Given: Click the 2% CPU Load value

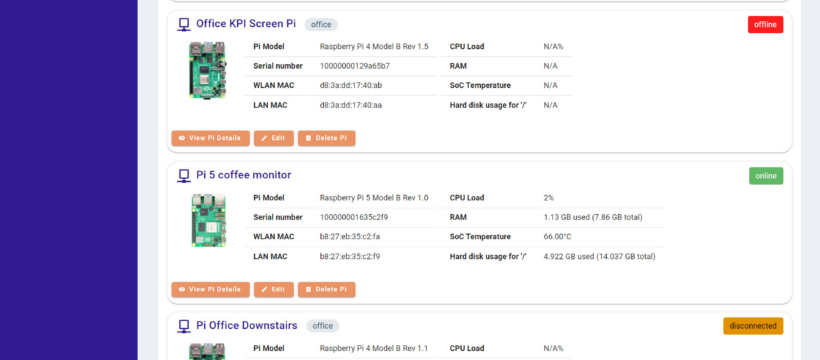Looking at the screenshot, I should pos(549,198).
